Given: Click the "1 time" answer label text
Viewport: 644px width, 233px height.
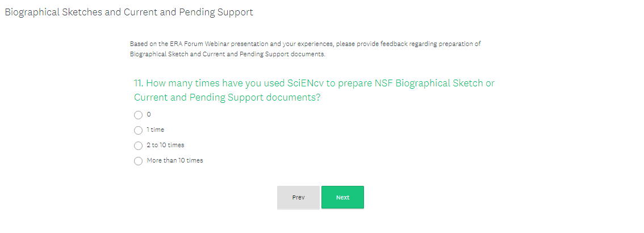Looking at the screenshot, I should tap(155, 130).
